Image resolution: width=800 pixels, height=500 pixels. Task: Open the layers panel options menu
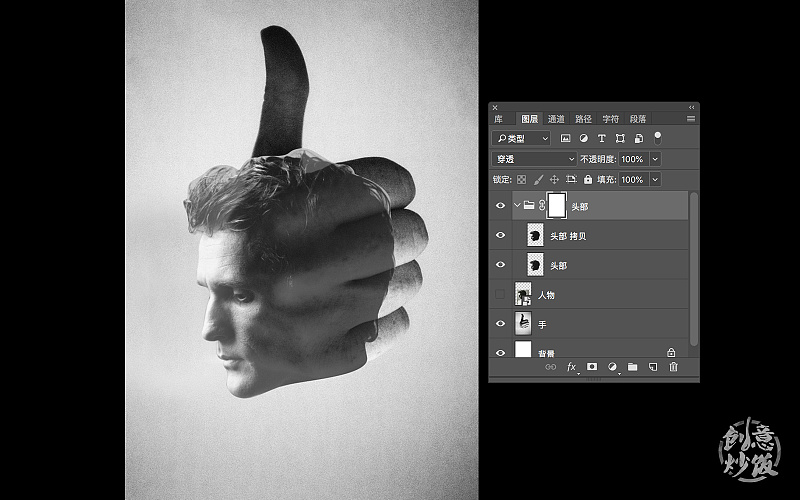[690, 119]
